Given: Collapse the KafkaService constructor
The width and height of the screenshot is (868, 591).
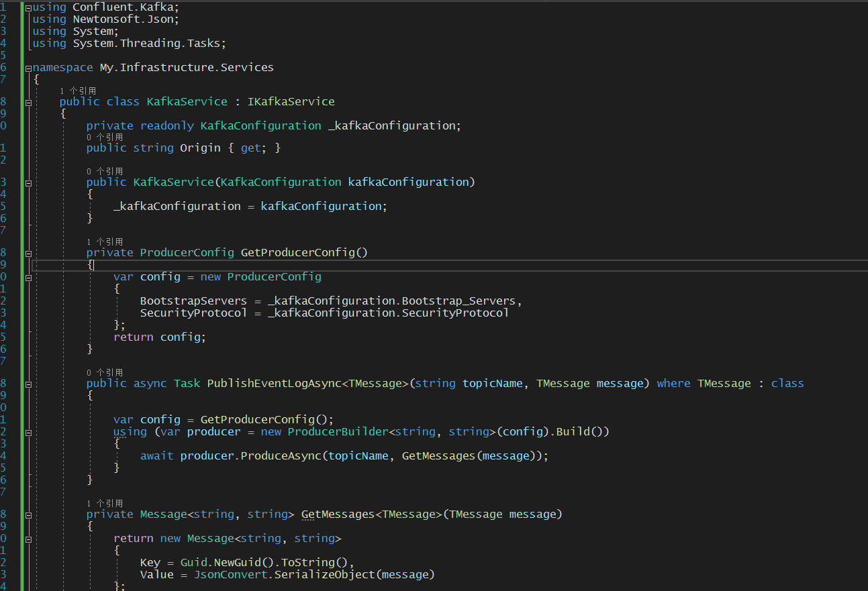Looking at the screenshot, I should [x=28, y=182].
